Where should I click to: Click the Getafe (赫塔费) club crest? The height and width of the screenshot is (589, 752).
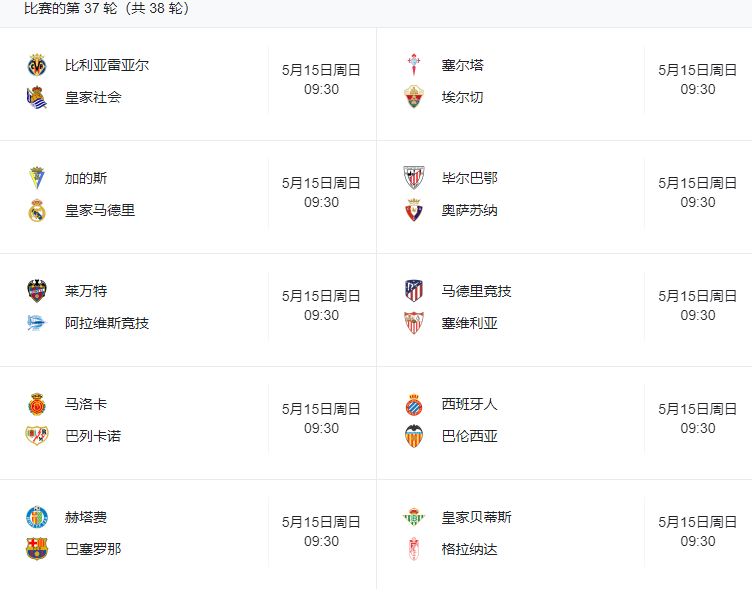pos(37,517)
